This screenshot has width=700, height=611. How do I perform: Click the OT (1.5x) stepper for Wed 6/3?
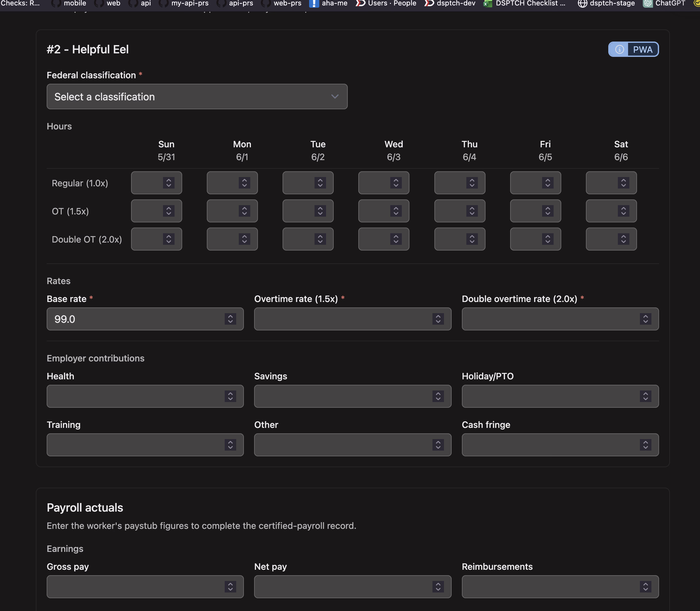point(396,211)
